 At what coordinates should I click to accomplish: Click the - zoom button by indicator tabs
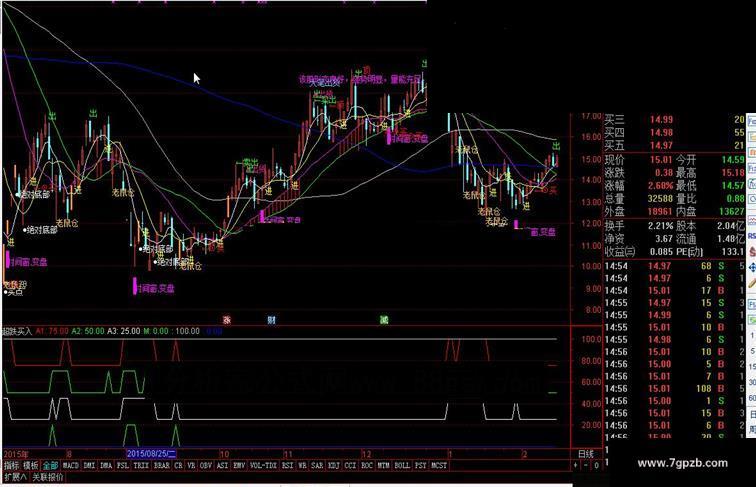click(x=586, y=466)
